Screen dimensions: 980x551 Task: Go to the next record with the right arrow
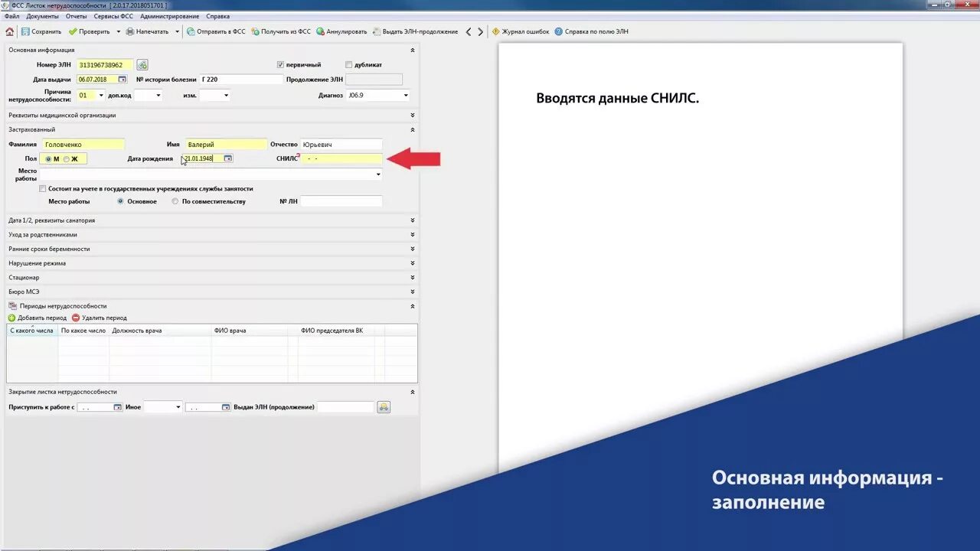(480, 31)
